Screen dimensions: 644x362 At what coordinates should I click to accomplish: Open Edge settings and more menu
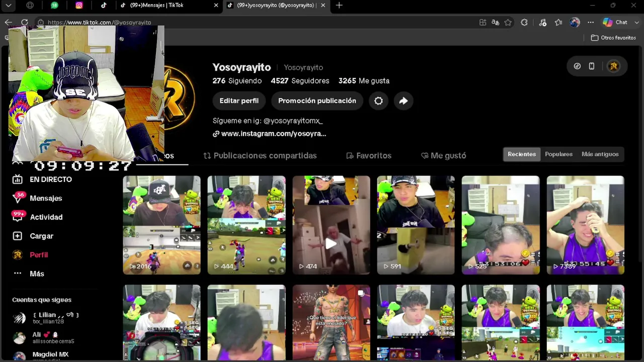pyautogui.click(x=591, y=22)
